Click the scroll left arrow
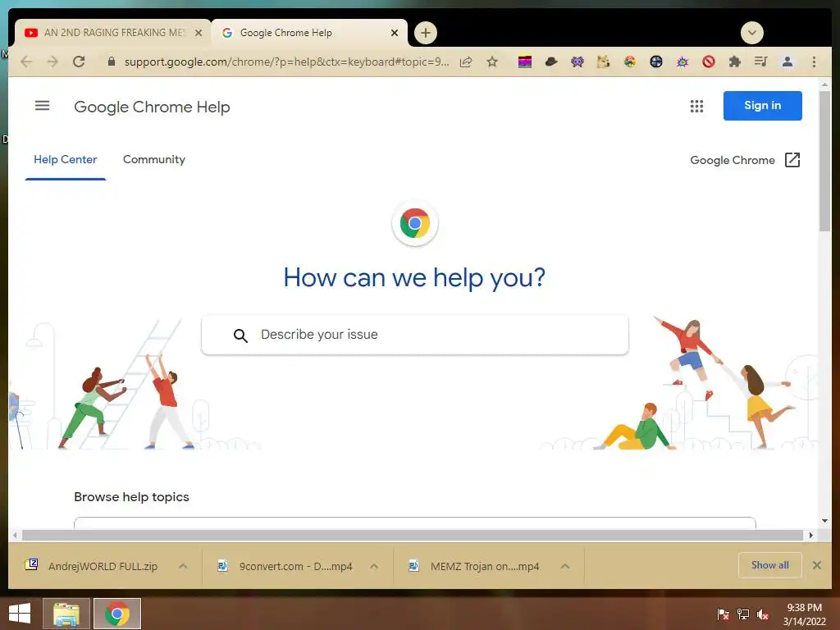This screenshot has width=840, height=630. pos(15,535)
